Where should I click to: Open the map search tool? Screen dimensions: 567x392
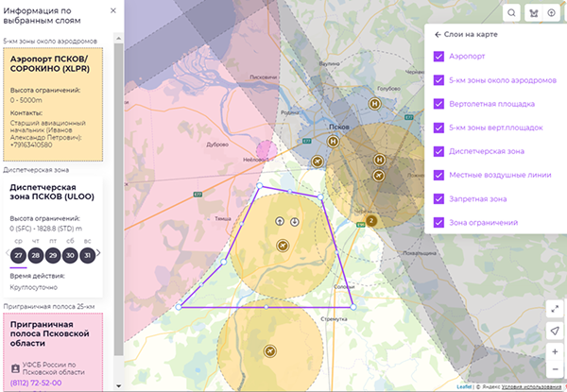tap(511, 13)
